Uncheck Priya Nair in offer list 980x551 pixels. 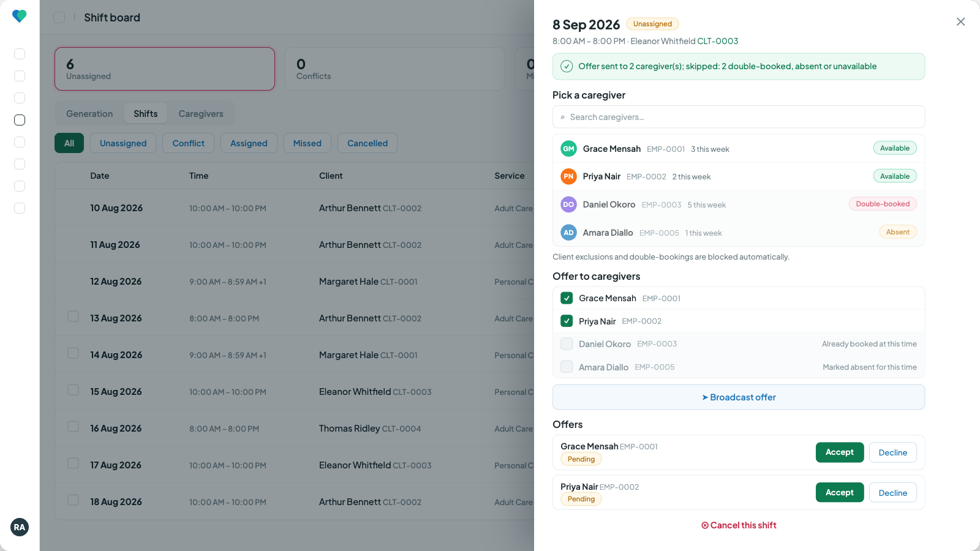click(567, 321)
